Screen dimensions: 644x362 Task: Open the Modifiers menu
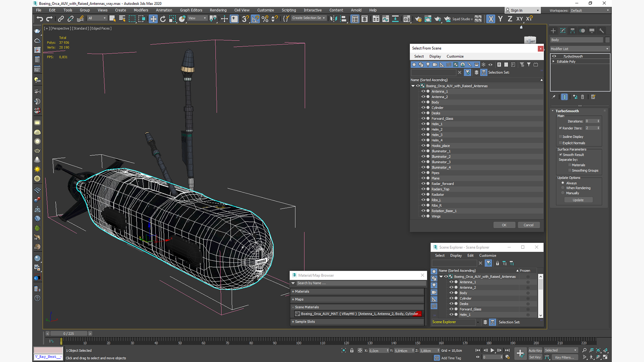(141, 10)
